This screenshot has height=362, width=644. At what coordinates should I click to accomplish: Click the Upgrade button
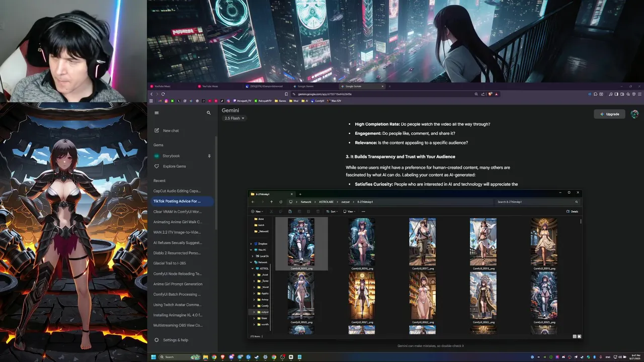pos(609,114)
